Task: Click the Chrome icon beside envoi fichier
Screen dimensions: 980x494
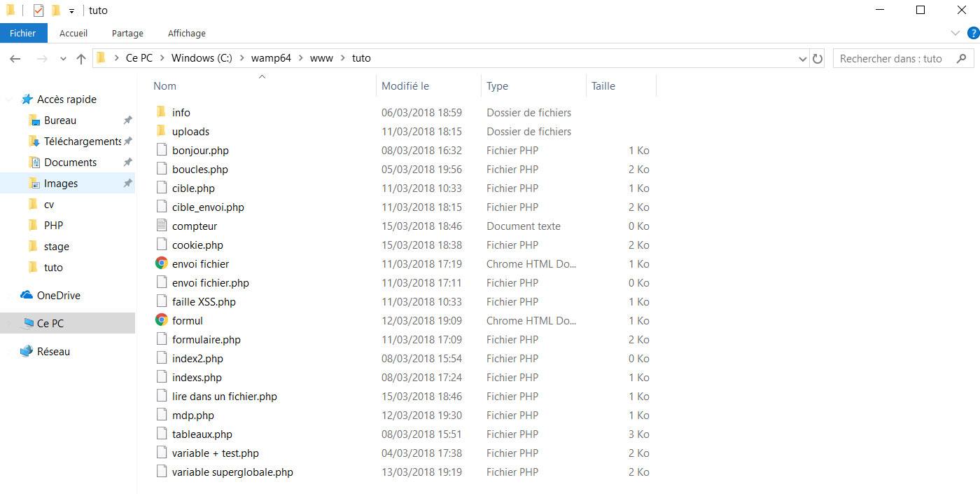Action: (x=161, y=263)
